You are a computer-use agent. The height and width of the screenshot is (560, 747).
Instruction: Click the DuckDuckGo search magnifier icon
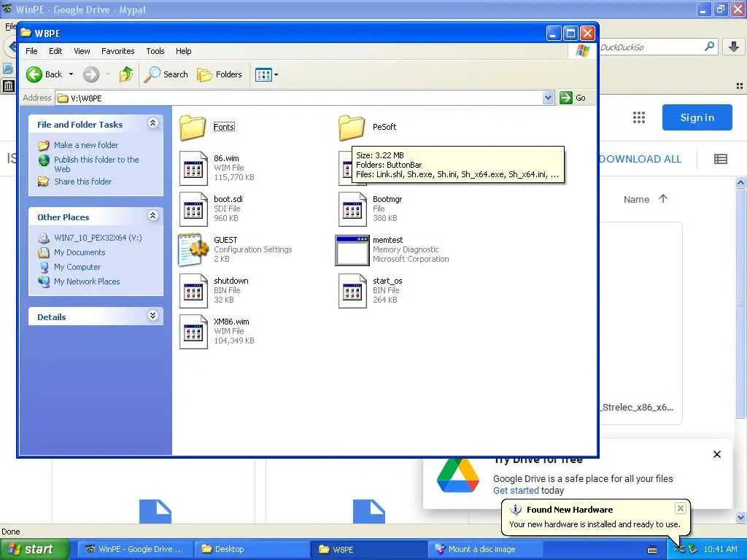[x=709, y=47]
